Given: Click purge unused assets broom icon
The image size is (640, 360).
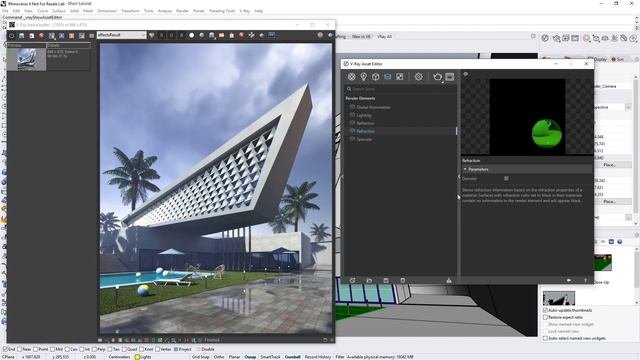Looking at the screenshot, I should coord(449,280).
